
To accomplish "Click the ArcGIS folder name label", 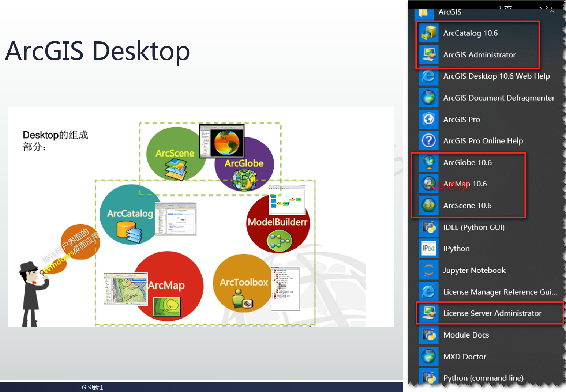I will pos(450,12).
